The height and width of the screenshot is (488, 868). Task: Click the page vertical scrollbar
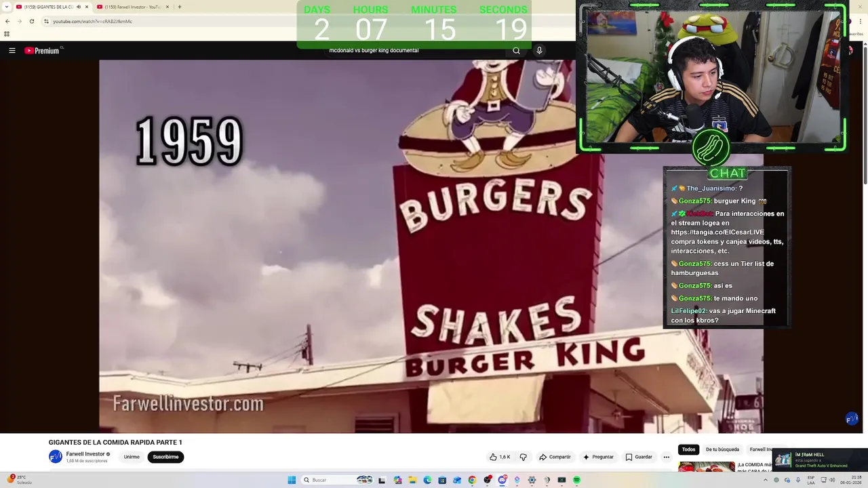pyautogui.click(x=865, y=115)
